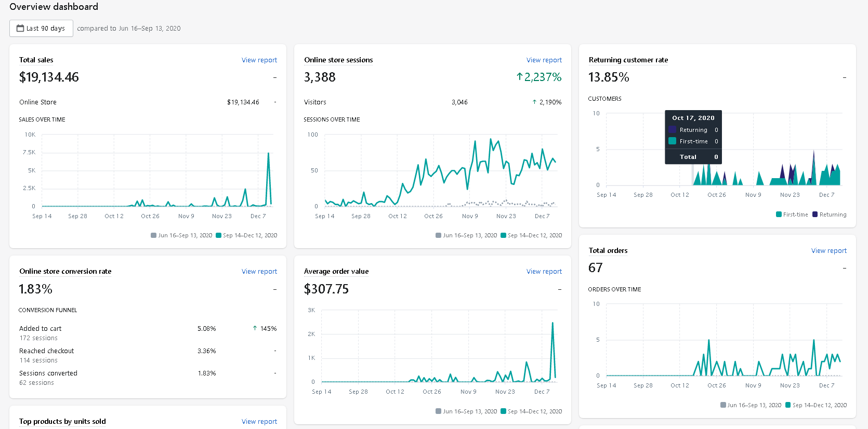
Task: Click the 1.83% conversion rate headline value
Action: (36, 289)
